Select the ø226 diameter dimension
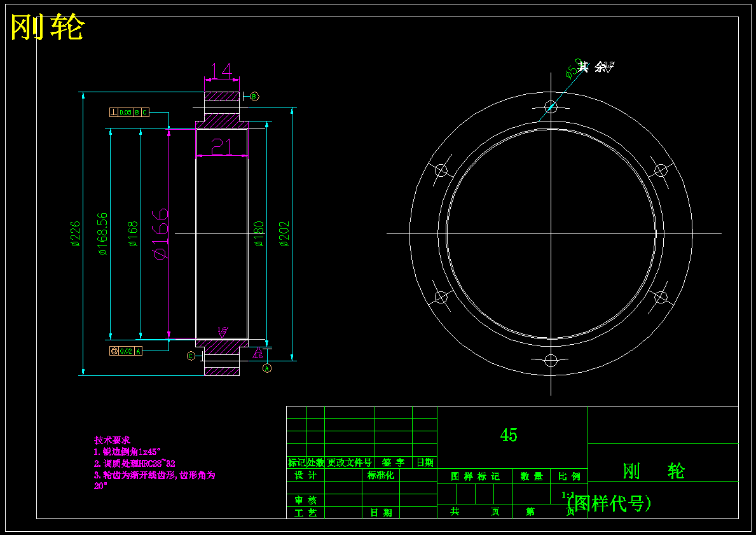 pyautogui.click(x=76, y=234)
